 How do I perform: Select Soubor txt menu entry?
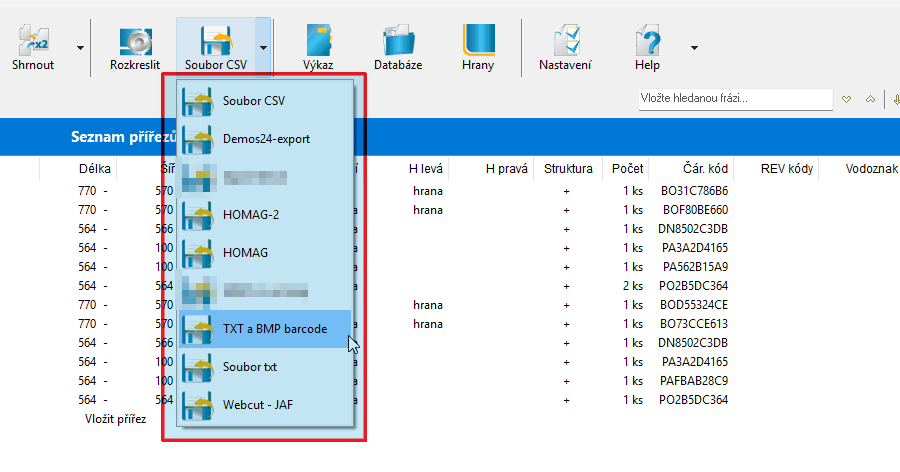pos(265,367)
